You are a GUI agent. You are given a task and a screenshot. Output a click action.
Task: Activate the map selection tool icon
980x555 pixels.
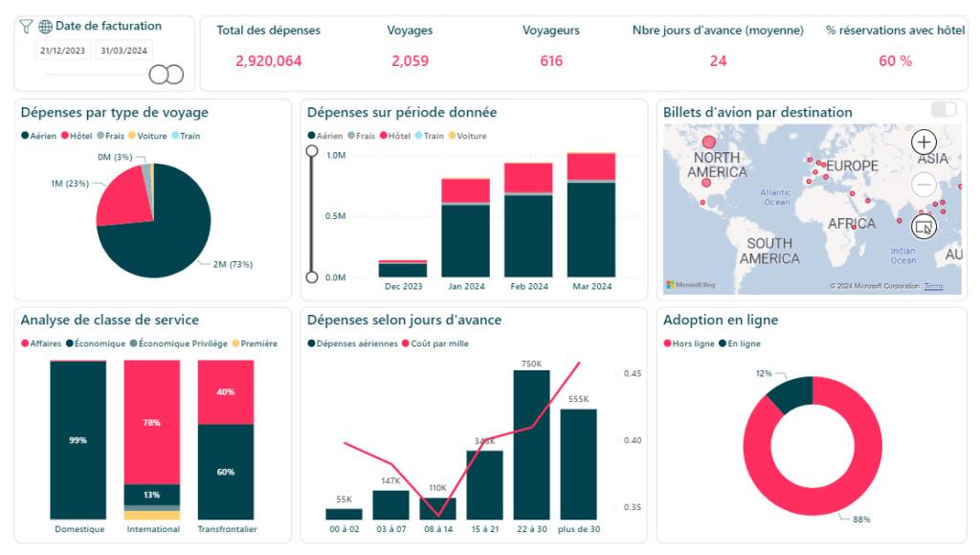[x=924, y=227]
